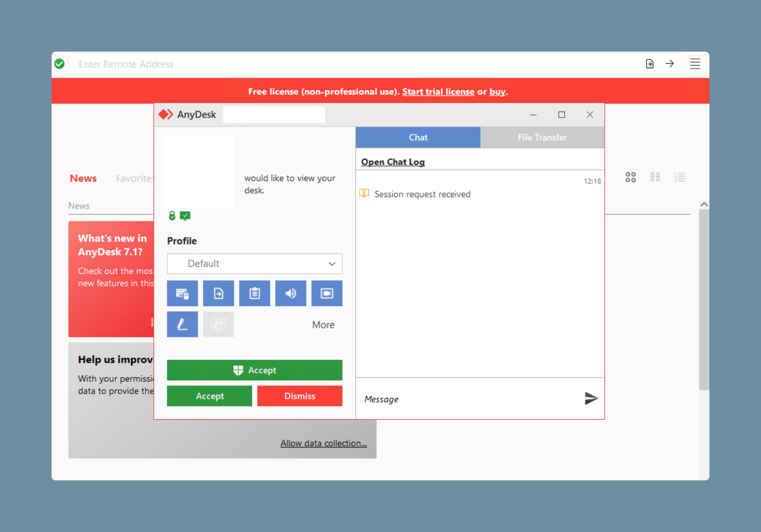Dismiss the incoming session request
Screen dimensions: 761x532
(300, 396)
